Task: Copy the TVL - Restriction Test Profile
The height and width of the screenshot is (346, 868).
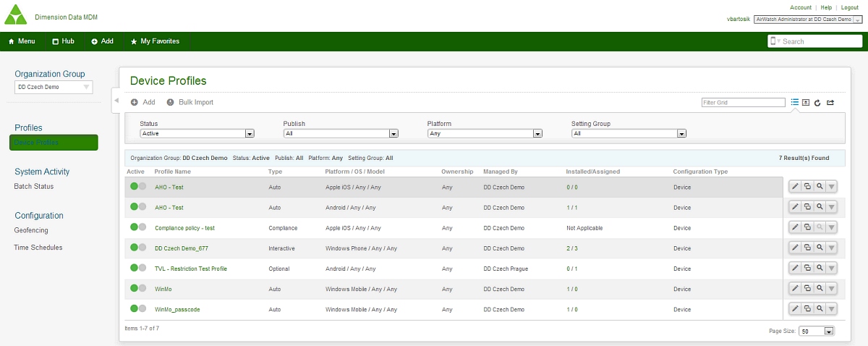Action: 807,268
